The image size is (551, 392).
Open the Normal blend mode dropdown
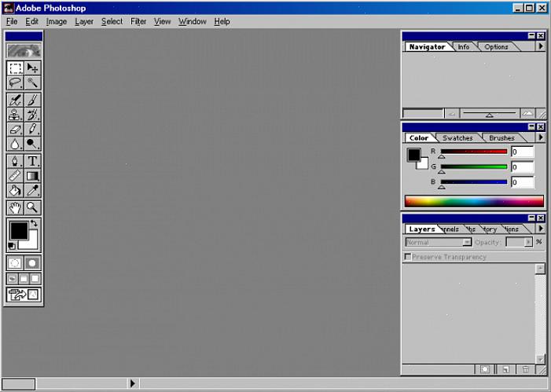point(438,243)
